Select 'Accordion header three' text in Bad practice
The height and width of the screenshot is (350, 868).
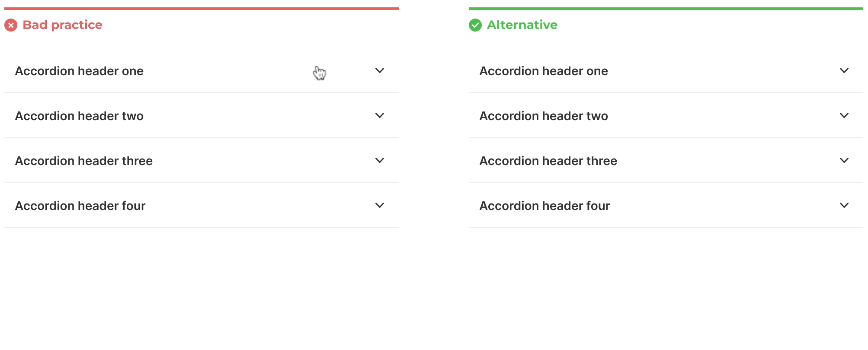(84, 161)
